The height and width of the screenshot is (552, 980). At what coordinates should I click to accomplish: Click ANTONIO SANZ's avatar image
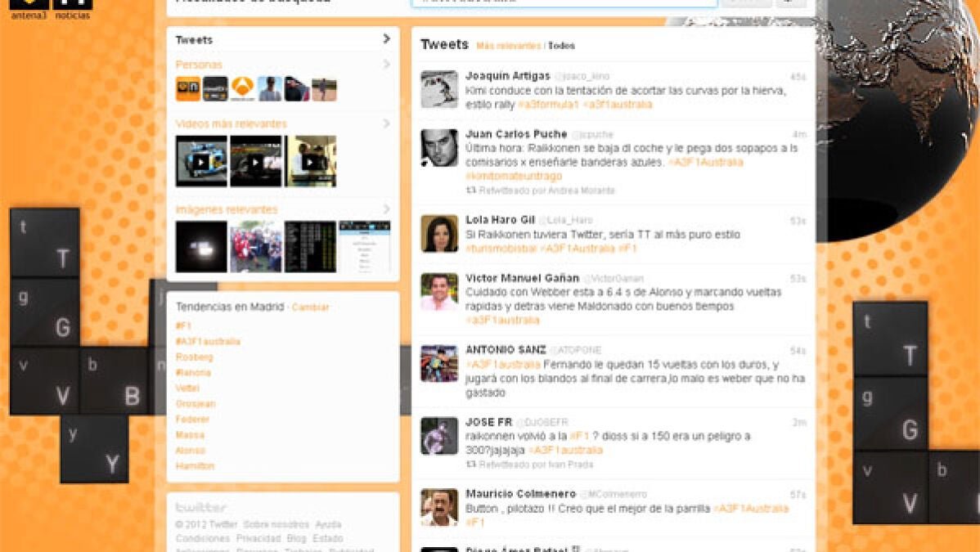(439, 363)
